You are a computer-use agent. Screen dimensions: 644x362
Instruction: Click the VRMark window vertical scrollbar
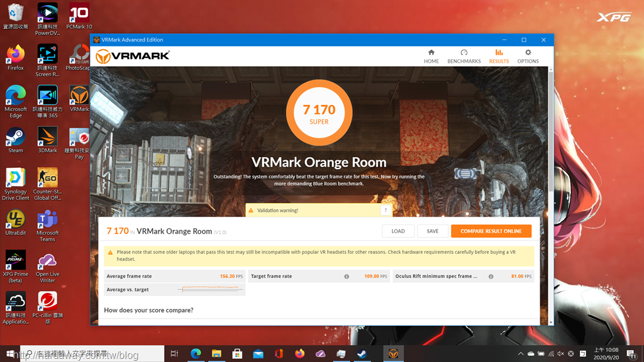click(x=551, y=131)
